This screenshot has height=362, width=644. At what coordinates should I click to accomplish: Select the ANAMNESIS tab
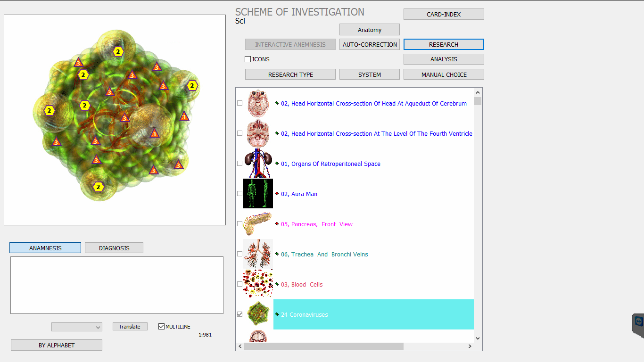[x=45, y=248]
